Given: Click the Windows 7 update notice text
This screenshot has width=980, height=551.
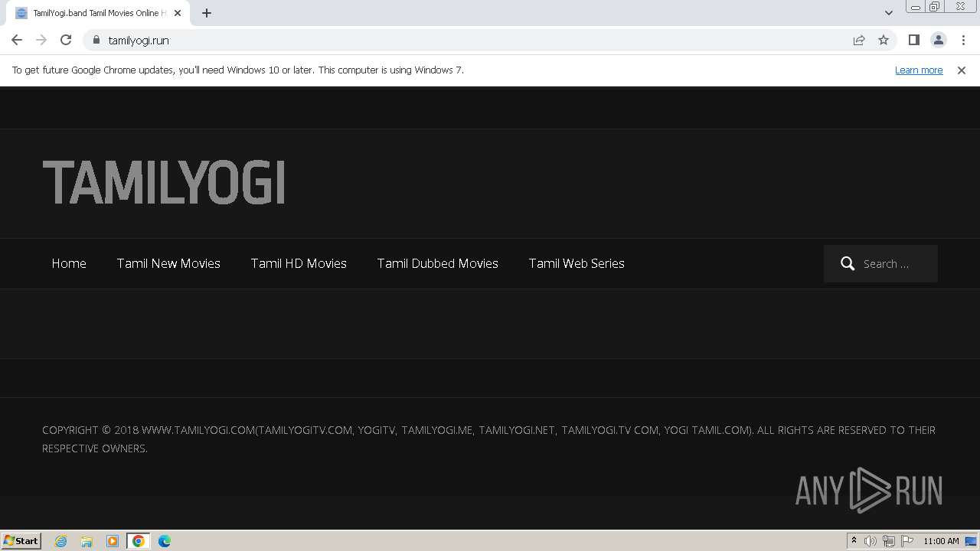Looking at the screenshot, I should pos(238,70).
